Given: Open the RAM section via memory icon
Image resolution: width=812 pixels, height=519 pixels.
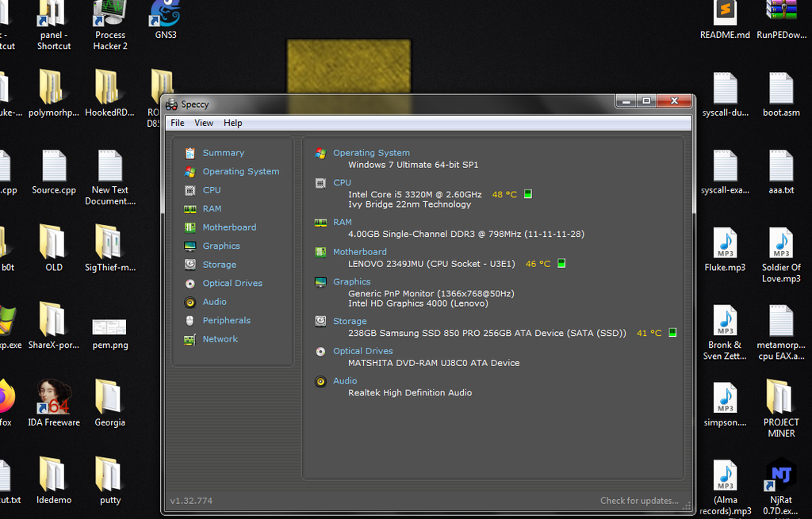Looking at the screenshot, I should [x=190, y=209].
